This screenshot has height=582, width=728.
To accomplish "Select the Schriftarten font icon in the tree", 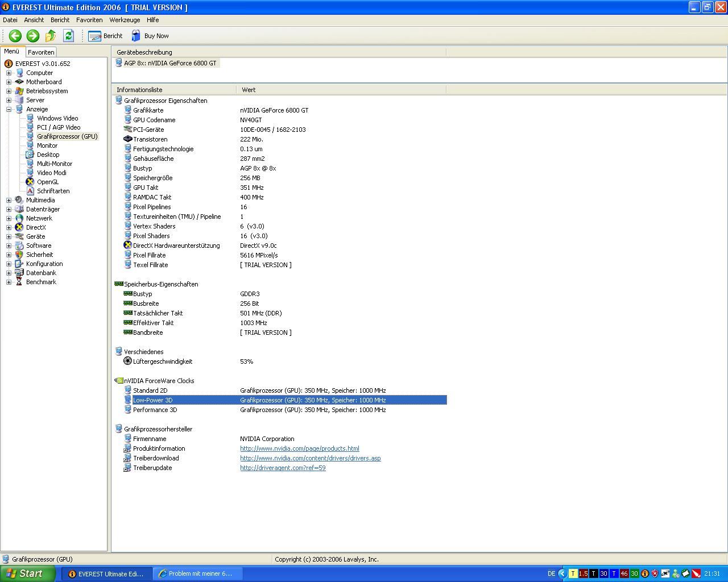I will [30, 191].
